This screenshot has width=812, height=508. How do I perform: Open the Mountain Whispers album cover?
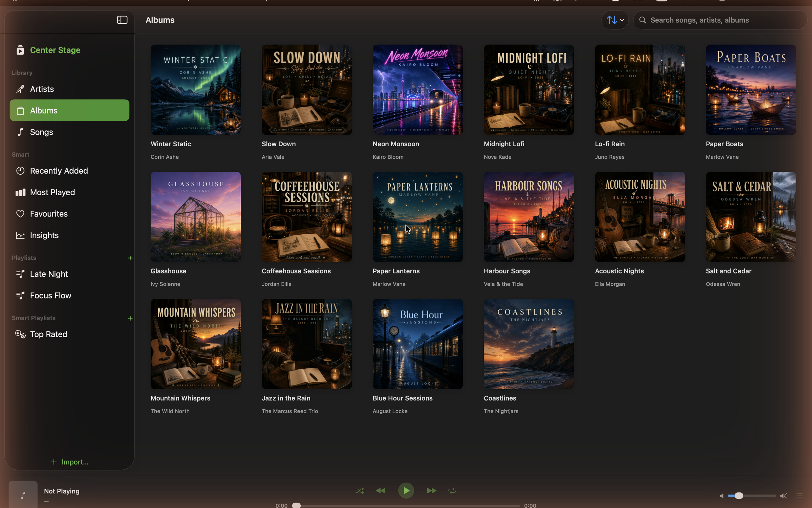pyautogui.click(x=196, y=344)
